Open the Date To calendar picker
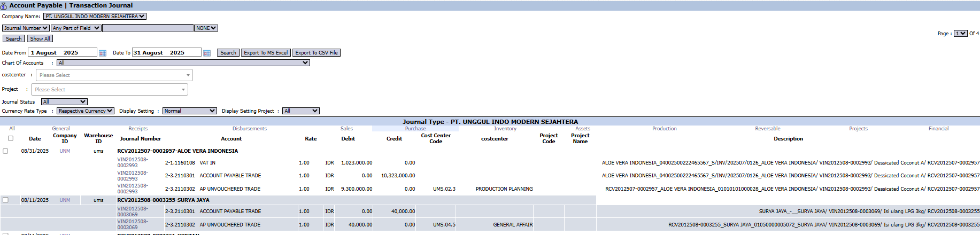980x235 pixels. (207, 53)
